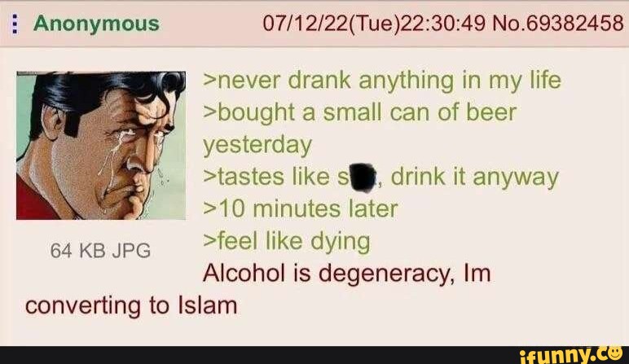Select post number No.69382458

[558, 24]
